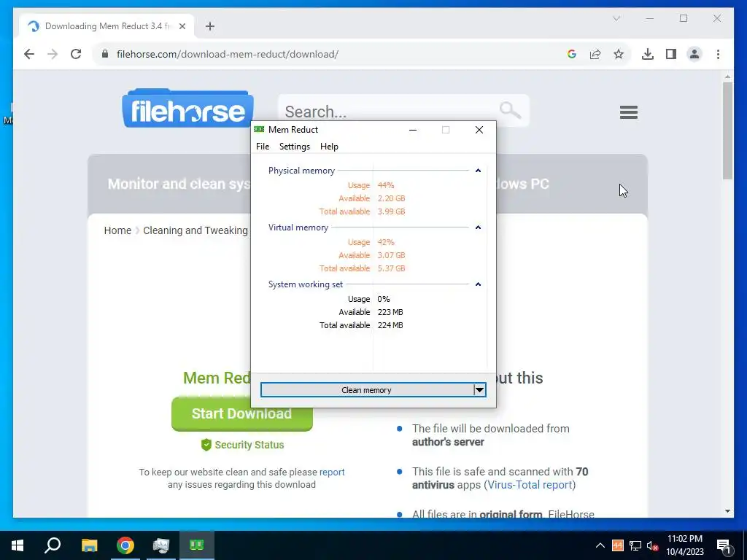Click the Mem Reduct tray icon showing 44
Viewport: 747px width, 560px height.
[617, 545]
